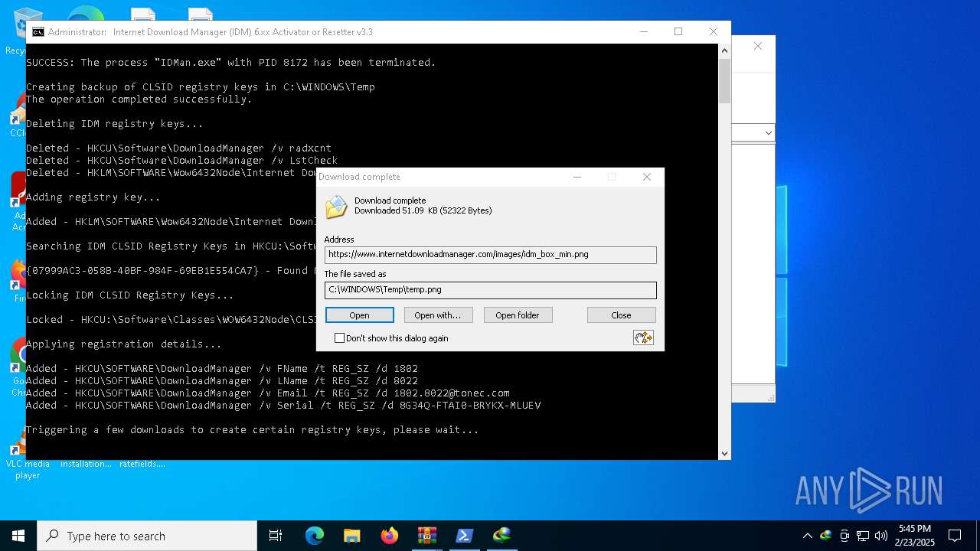Viewport: 980px width, 551px height.
Task: Click command prompt title bar icon
Action: pyautogui.click(x=38, y=32)
